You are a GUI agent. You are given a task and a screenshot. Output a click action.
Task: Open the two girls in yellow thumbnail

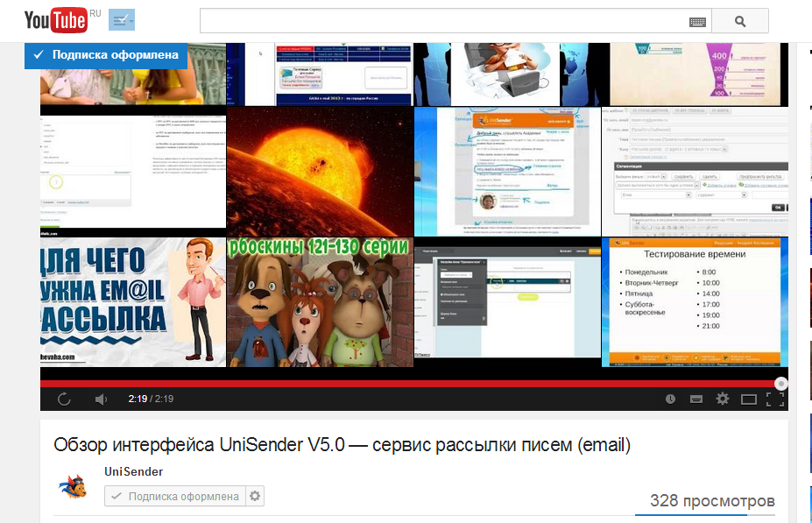tap(133, 74)
